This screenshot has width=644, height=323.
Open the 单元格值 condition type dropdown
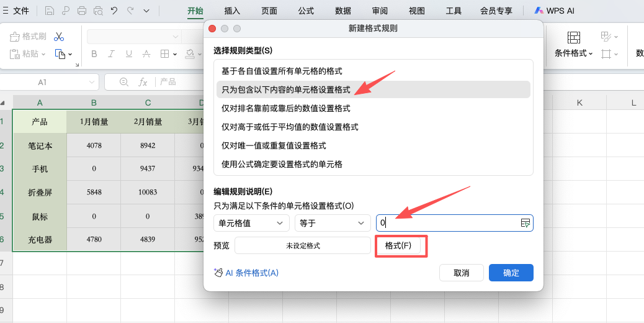pos(251,223)
